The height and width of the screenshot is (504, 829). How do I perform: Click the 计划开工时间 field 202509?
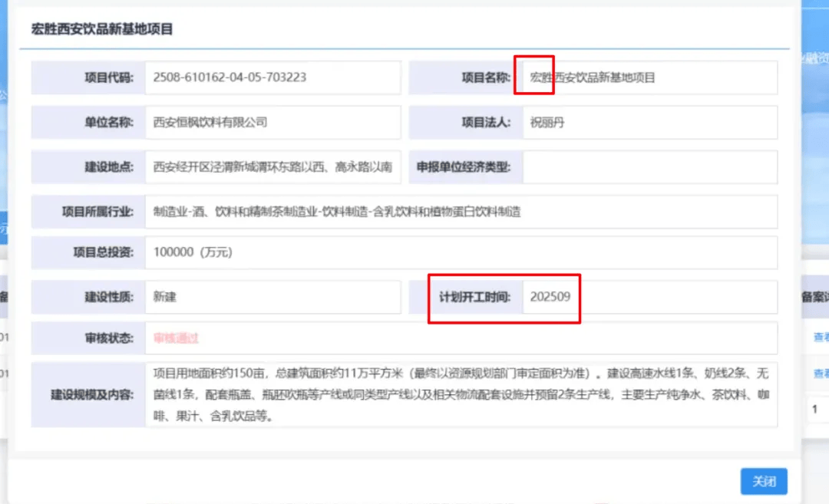[650, 297]
